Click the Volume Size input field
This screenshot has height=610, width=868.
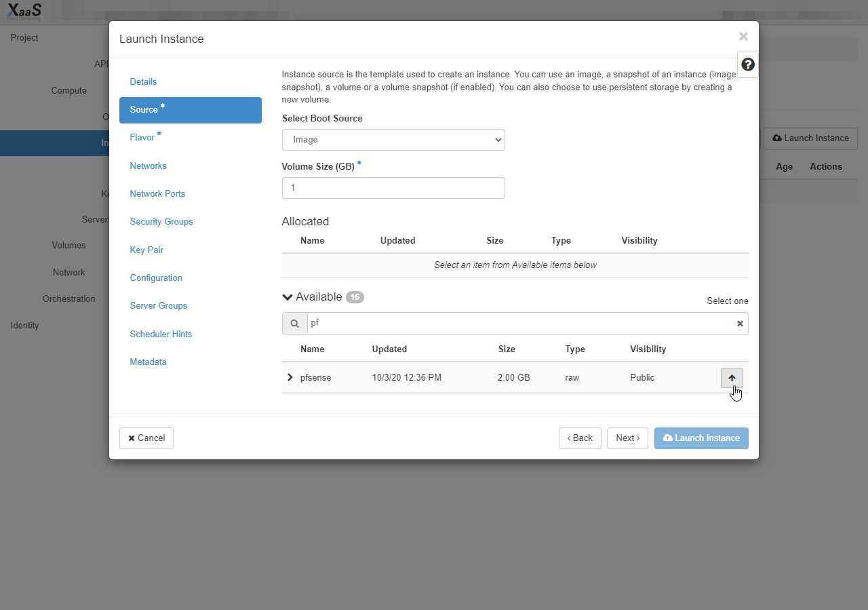pos(393,188)
